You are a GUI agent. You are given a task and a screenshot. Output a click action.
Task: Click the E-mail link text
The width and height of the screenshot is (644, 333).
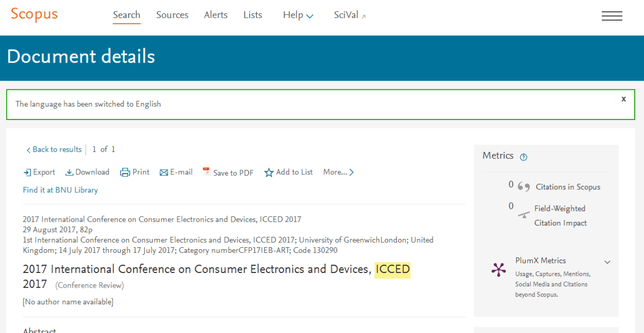[x=181, y=172]
